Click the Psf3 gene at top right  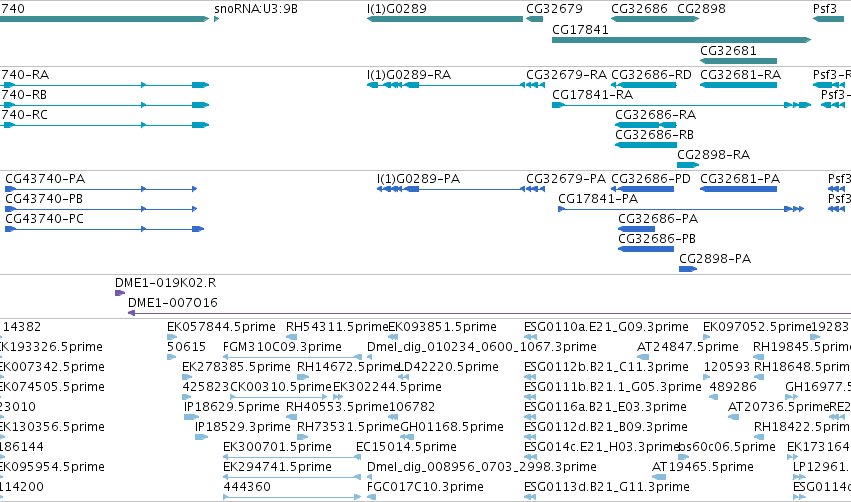tap(828, 19)
